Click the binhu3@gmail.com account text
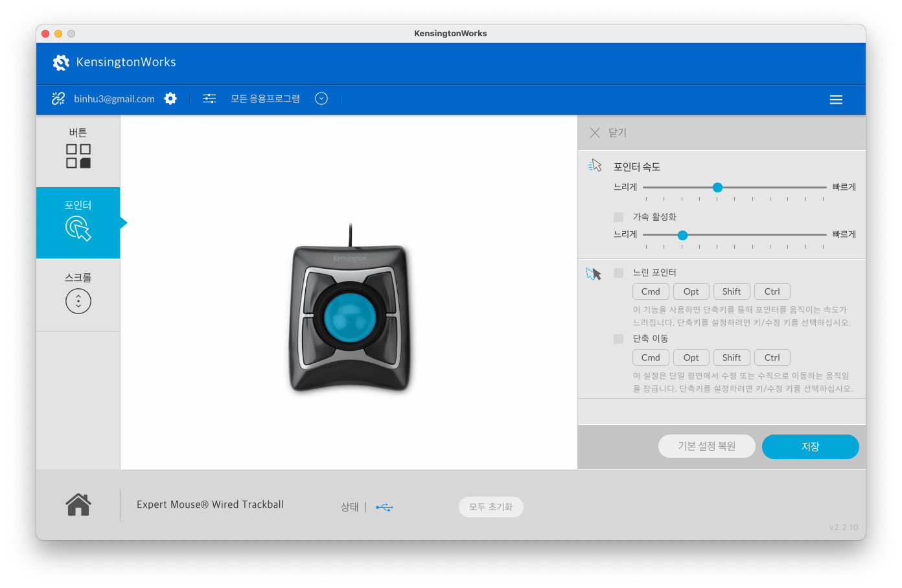 click(x=114, y=98)
